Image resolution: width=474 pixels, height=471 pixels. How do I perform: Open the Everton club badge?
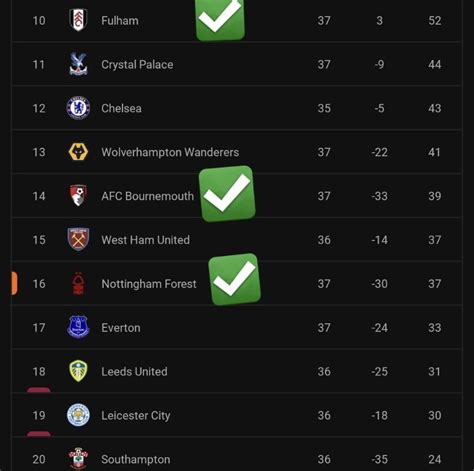click(x=78, y=327)
